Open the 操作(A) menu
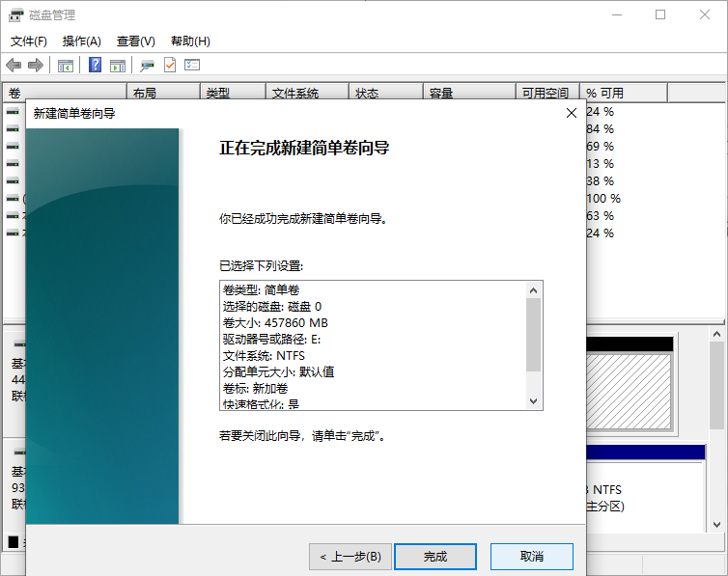 pos(82,41)
